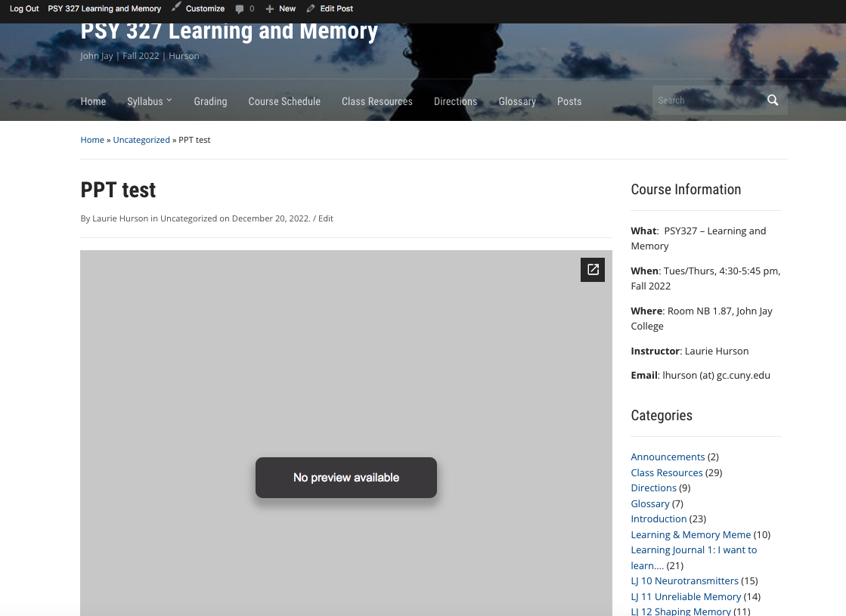The width and height of the screenshot is (846, 616).
Task: Open the Uncategorized breadcrumb link
Action: 141,140
